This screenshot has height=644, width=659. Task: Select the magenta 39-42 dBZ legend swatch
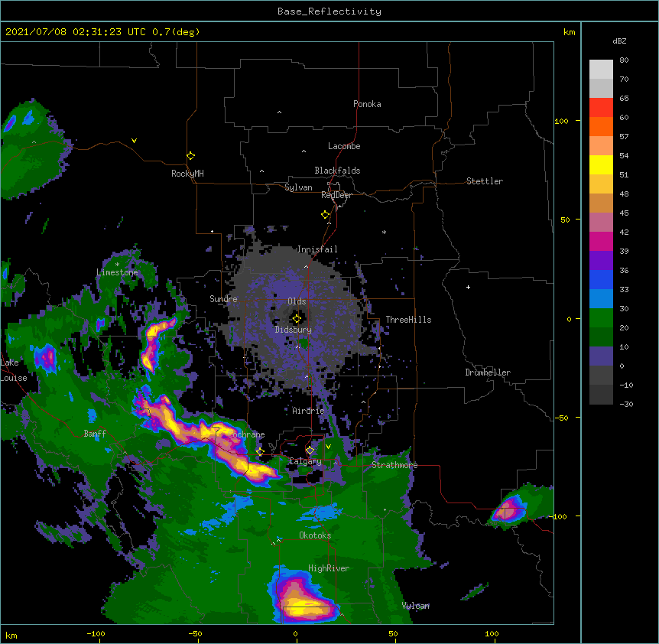coord(601,241)
